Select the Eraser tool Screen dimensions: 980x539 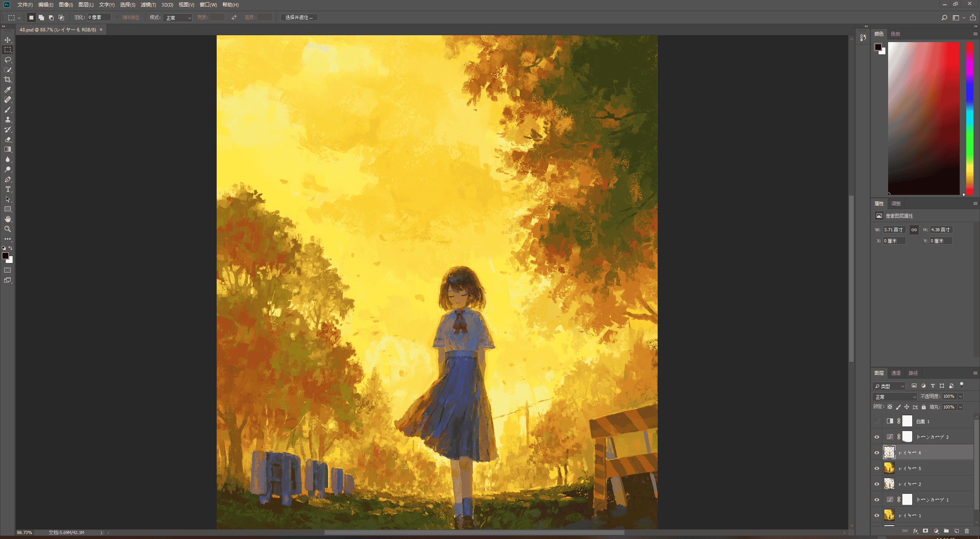click(8, 139)
